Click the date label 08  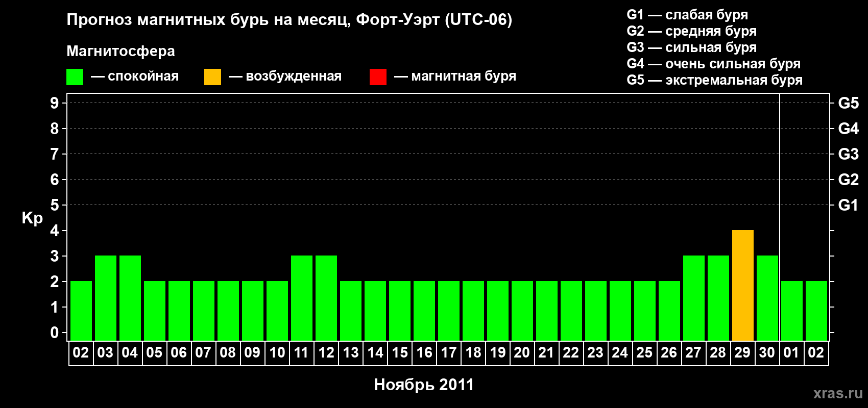point(228,352)
